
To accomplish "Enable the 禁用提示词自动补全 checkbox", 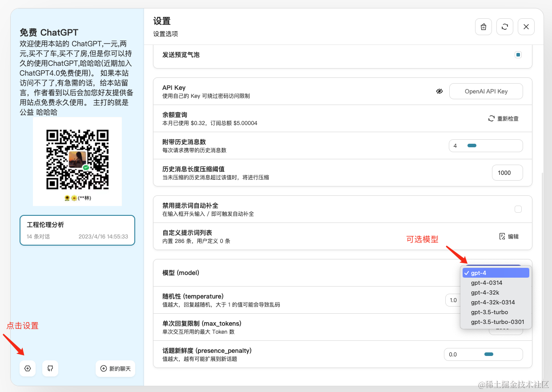I will [518, 209].
